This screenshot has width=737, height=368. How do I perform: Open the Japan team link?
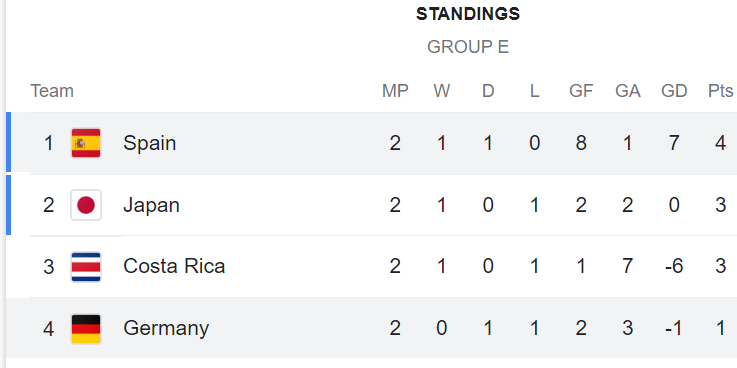pyautogui.click(x=151, y=205)
